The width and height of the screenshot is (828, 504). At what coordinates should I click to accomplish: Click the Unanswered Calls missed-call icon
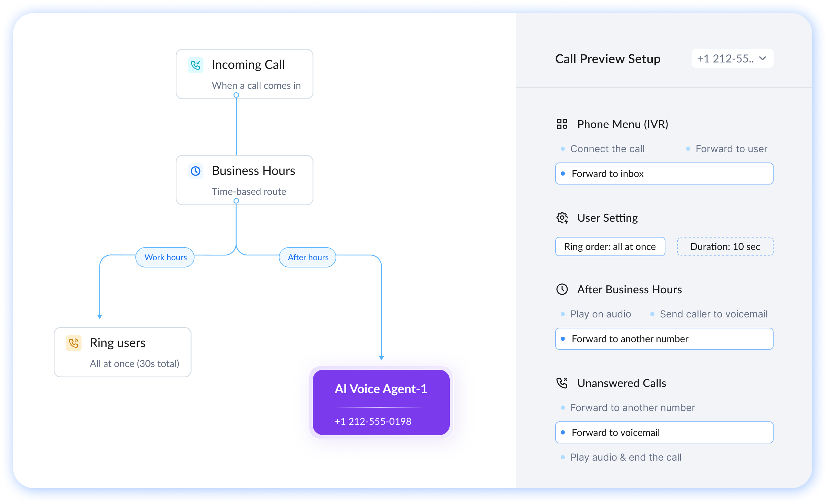(562, 383)
